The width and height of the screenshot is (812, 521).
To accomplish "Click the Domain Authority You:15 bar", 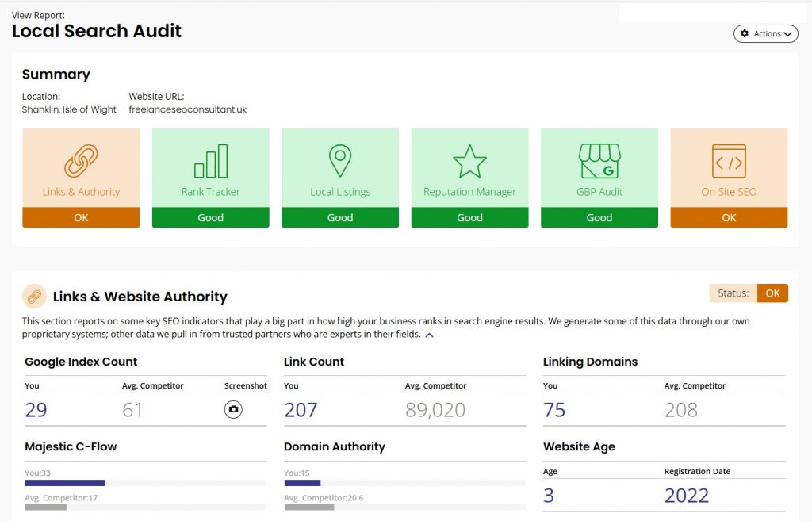I will point(302,483).
